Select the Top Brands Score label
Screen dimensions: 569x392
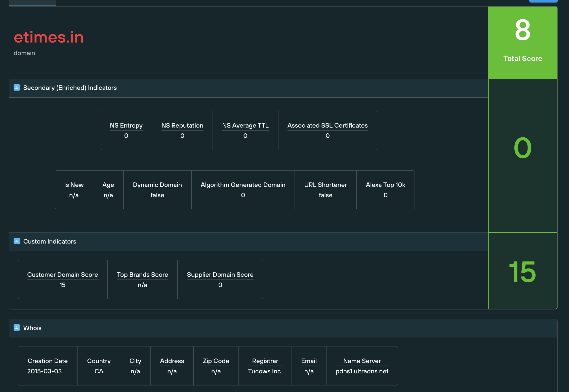(x=142, y=275)
